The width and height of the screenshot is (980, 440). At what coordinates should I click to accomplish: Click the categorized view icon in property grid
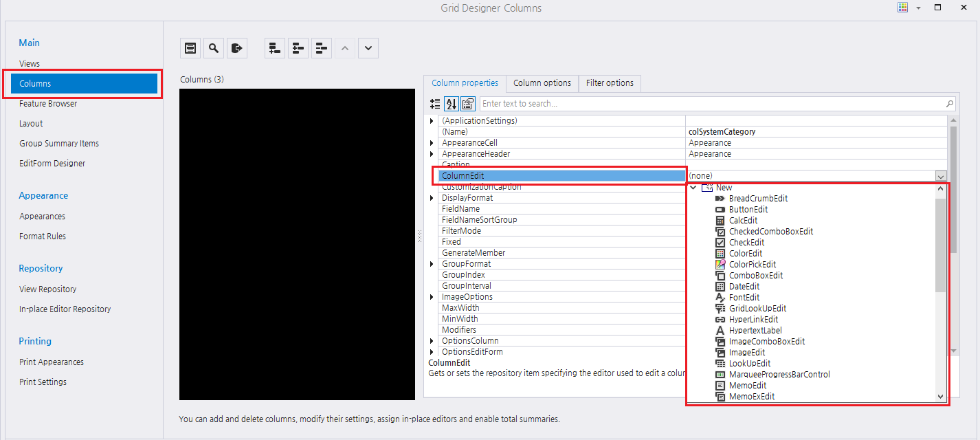pos(435,104)
